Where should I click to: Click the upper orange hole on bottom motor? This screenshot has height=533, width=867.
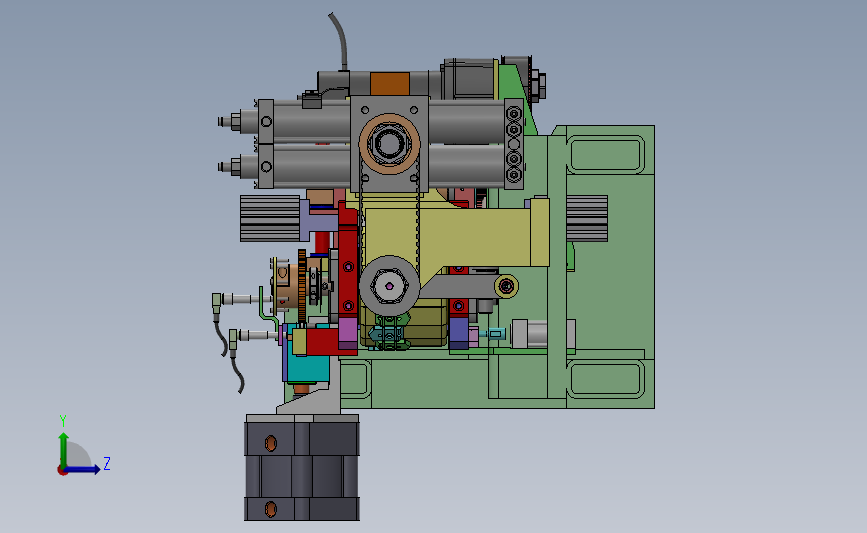click(270, 443)
